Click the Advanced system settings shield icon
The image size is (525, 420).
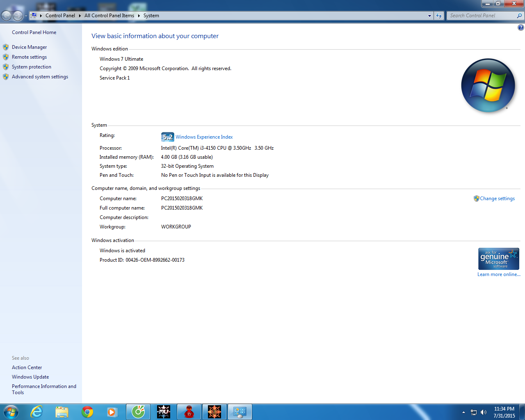click(6, 77)
